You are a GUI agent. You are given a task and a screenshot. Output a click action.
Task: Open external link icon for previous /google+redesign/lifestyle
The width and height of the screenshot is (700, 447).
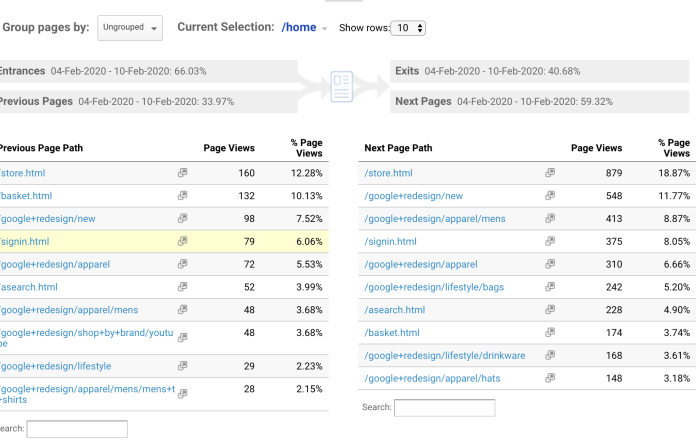coord(182,366)
